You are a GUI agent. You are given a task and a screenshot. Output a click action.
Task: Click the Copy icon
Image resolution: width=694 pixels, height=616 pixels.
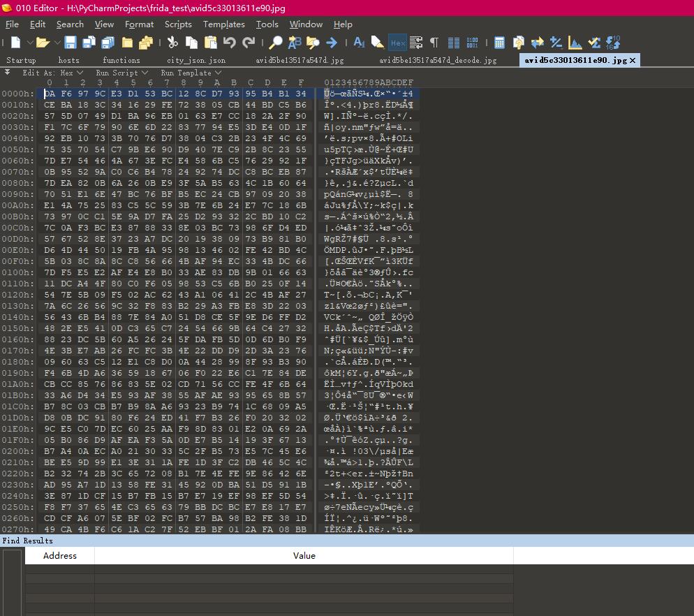(x=191, y=43)
